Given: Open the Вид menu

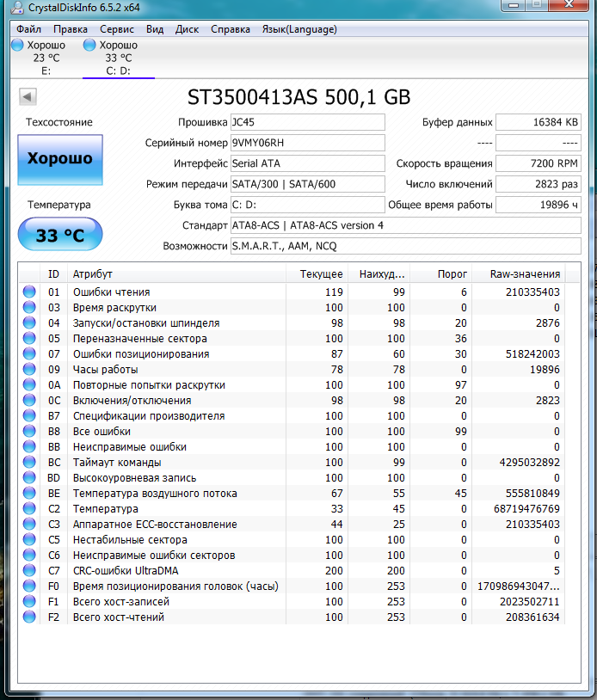Looking at the screenshot, I should tap(155, 29).
